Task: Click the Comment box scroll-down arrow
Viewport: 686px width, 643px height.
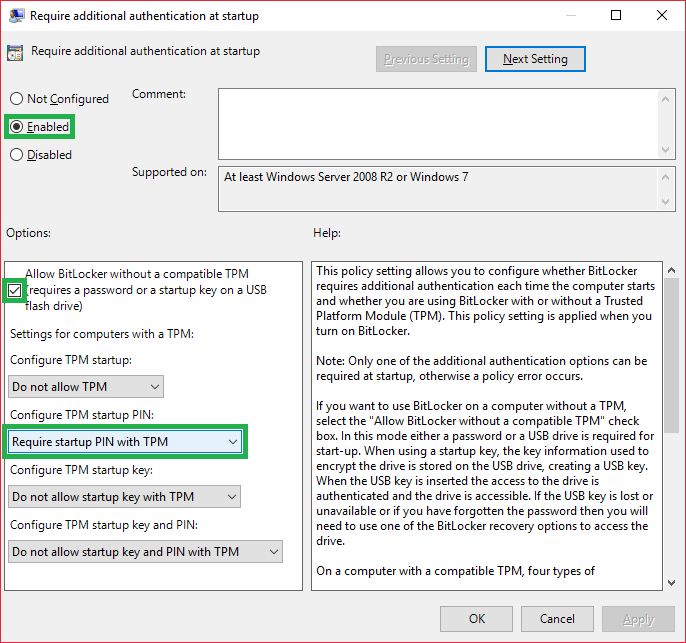Action: [x=665, y=150]
